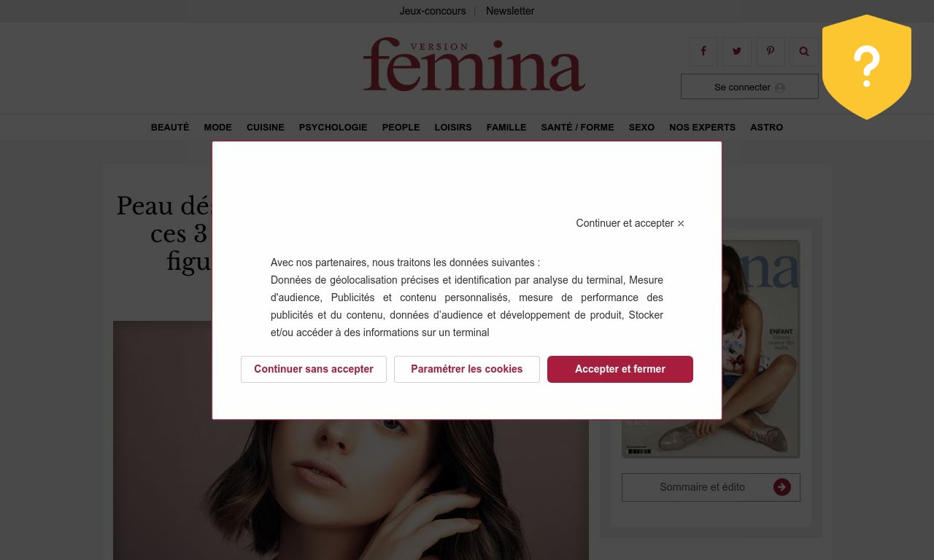This screenshot has width=934, height=560.
Task: Choose Continuer sans accepter
Action: click(314, 369)
